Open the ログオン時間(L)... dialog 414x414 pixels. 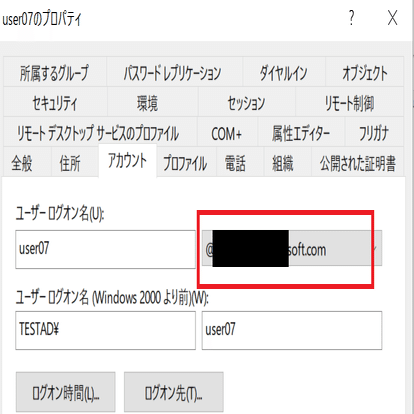pos(66,392)
